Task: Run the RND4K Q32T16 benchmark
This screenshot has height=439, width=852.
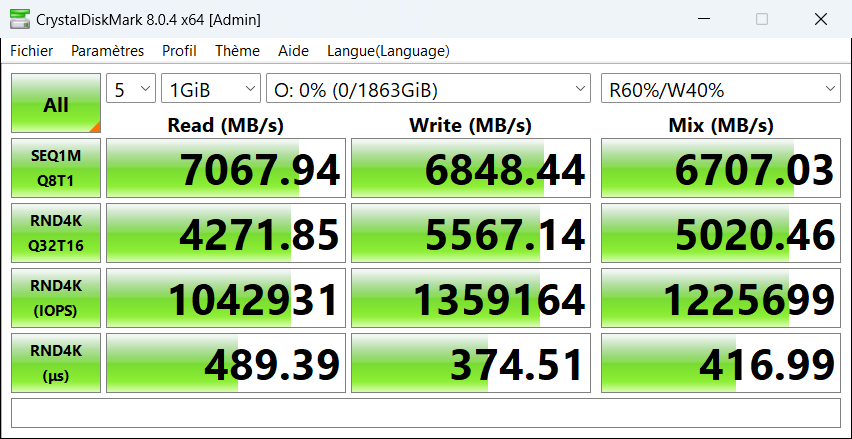Action: coord(56,233)
